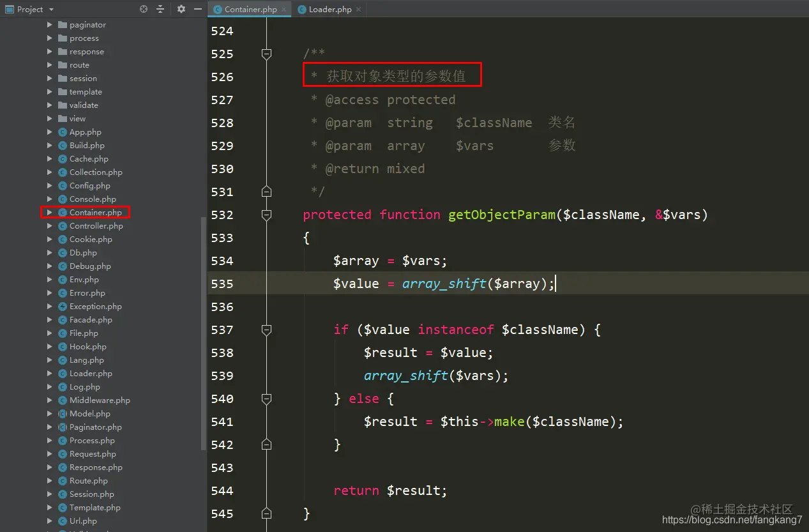The image size is (809, 532).
Task: Click on getObjectParam function name
Action: (502, 215)
